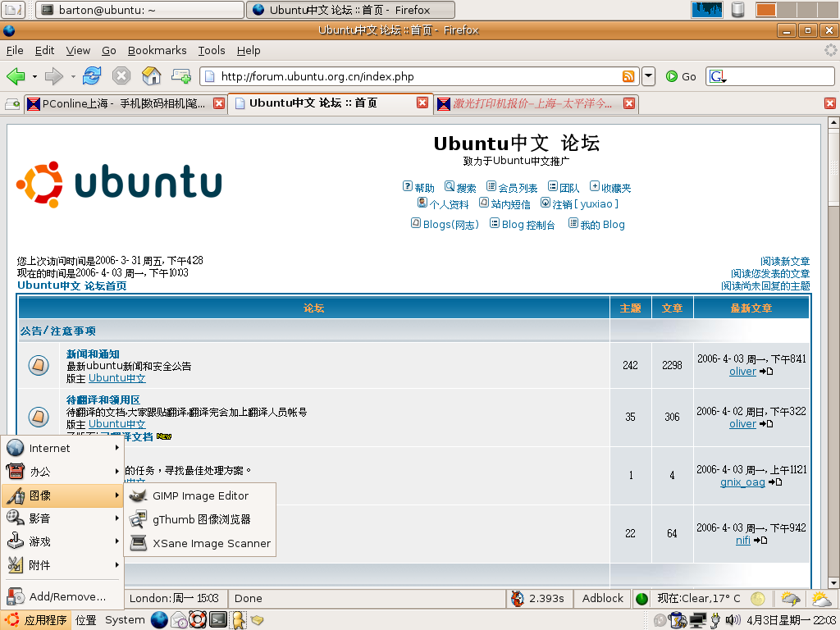The image size is (840, 630).
Task: Click the green Go button
Action: click(681, 76)
